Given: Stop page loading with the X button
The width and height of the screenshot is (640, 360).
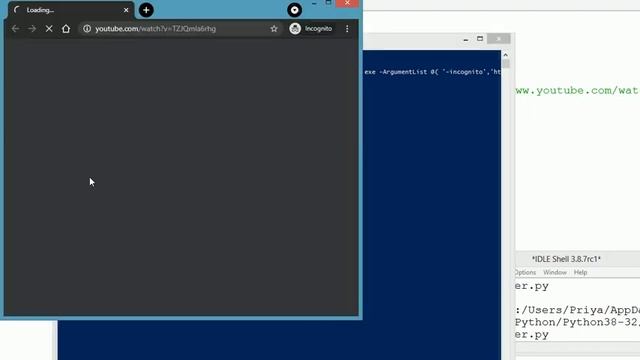Looking at the screenshot, I should click(49, 29).
